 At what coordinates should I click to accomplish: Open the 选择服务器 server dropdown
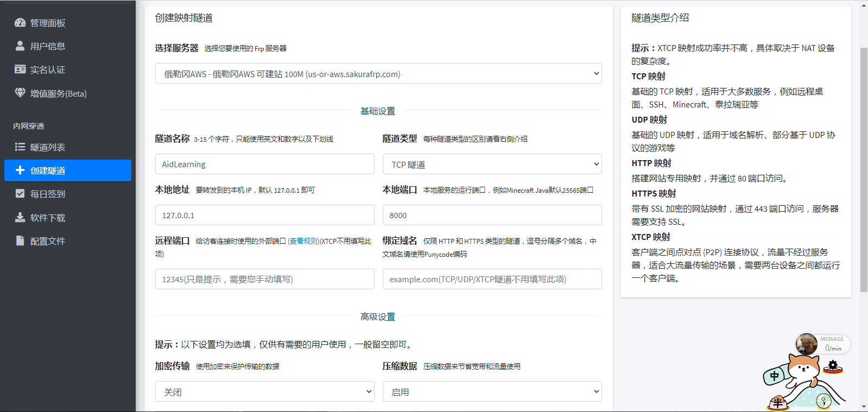(x=378, y=74)
